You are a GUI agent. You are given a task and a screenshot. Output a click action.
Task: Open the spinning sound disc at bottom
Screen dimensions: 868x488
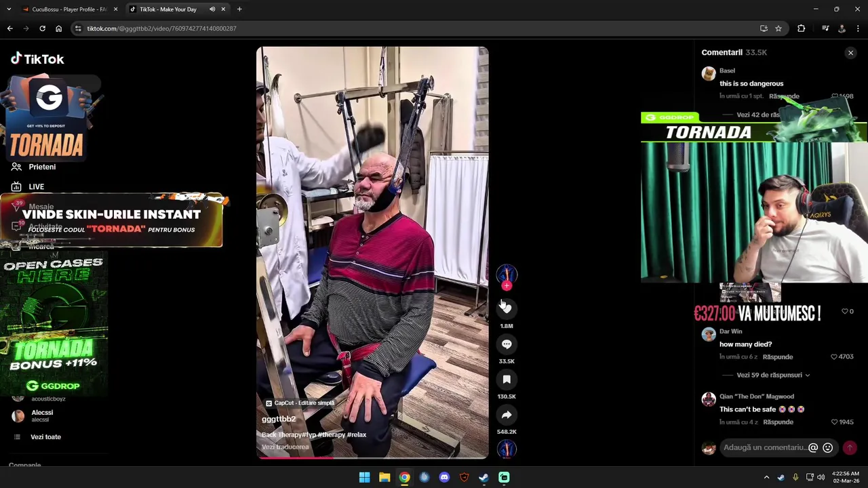coord(507,449)
